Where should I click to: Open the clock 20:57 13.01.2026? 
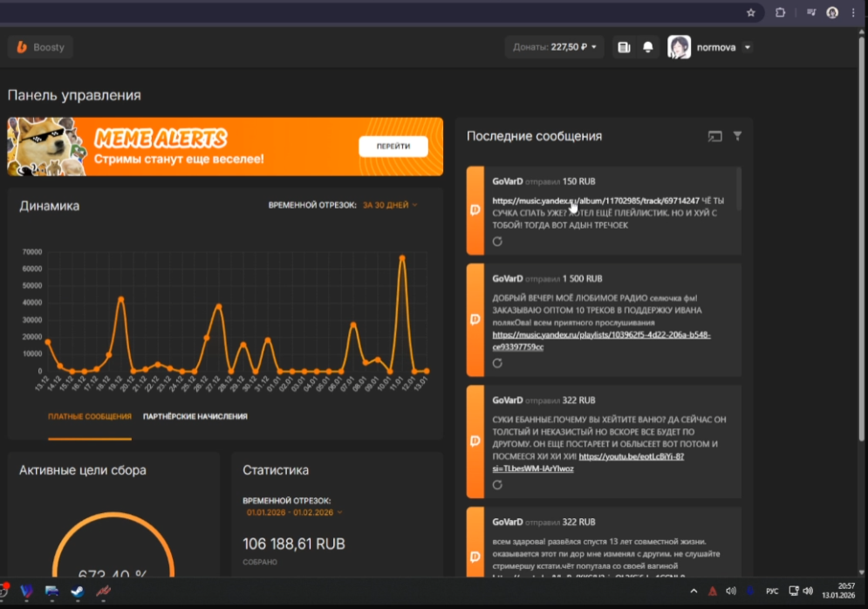[838, 591]
